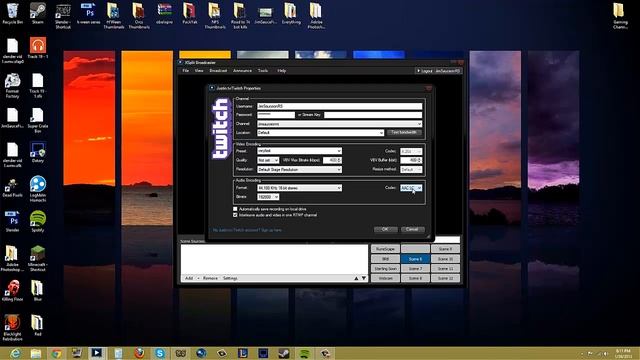Click the Test bandwidth button
Image resolution: width=640 pixels, height=360 pixels.
404,133
